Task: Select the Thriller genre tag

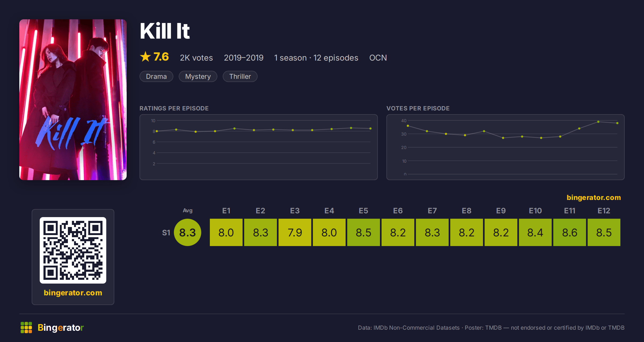Action: 240,76
